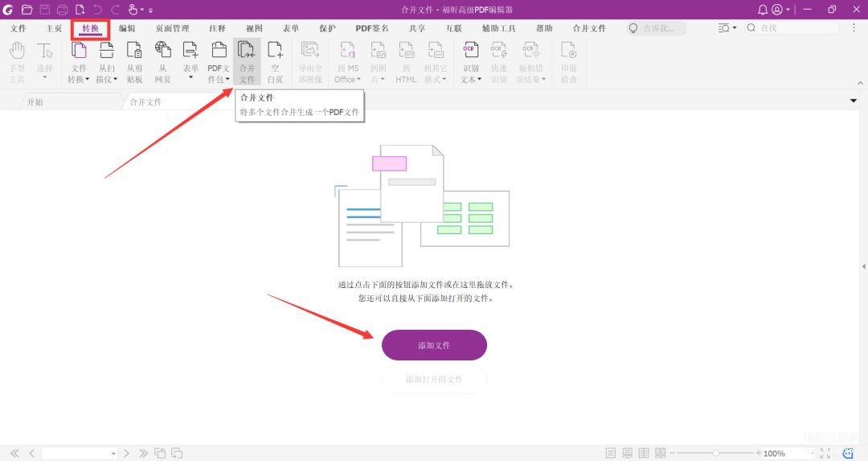Viewport: 868px width, 461px height.
Task: Open the 表单 form dropdown in ribbon
Action: 190,61
